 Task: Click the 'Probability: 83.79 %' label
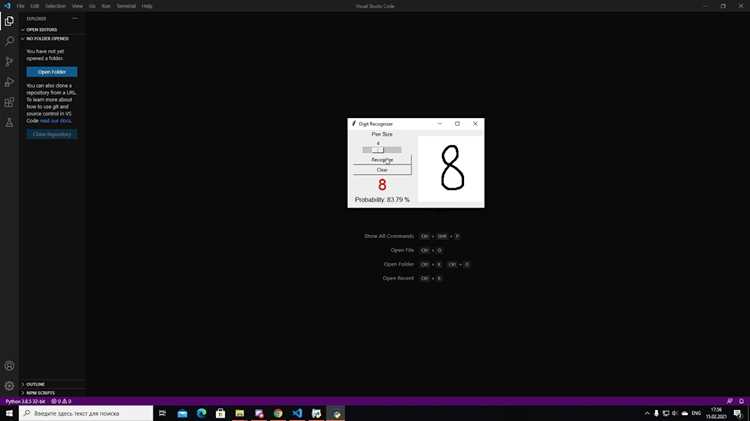pos(382,199)
